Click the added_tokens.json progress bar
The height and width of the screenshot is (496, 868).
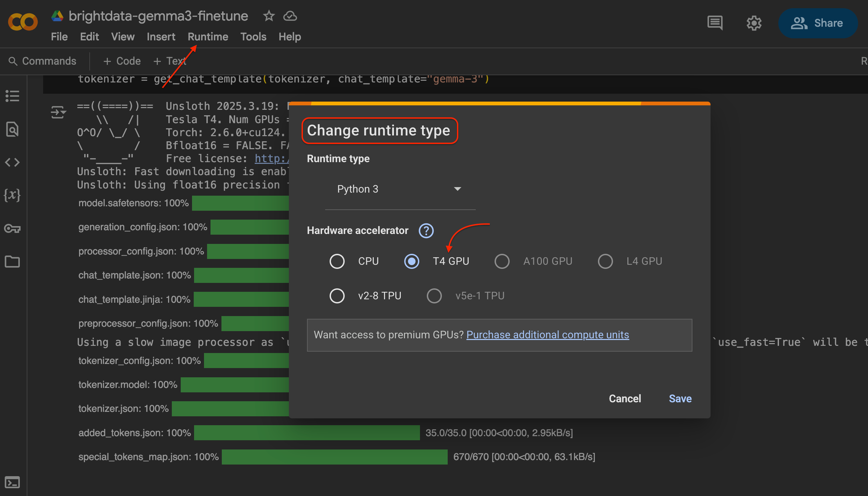click(307, 433)
